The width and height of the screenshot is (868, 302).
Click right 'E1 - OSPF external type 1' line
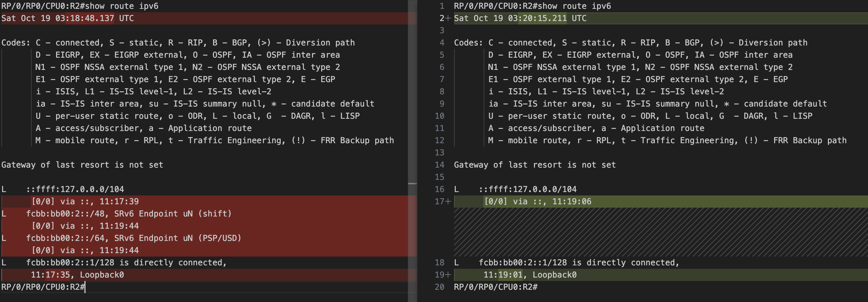[638, 79]
